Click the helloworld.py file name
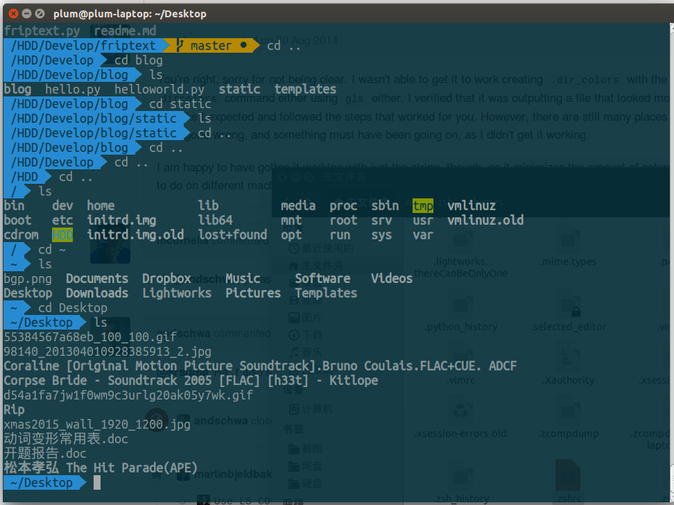674x505 pixels. click(159, 89)
